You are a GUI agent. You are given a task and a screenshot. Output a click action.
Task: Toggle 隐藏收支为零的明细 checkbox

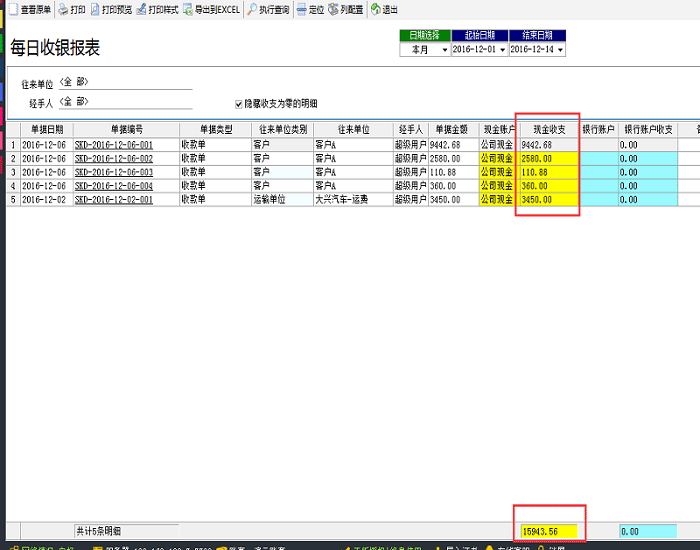pyautogui.click(x=238, y=103)
